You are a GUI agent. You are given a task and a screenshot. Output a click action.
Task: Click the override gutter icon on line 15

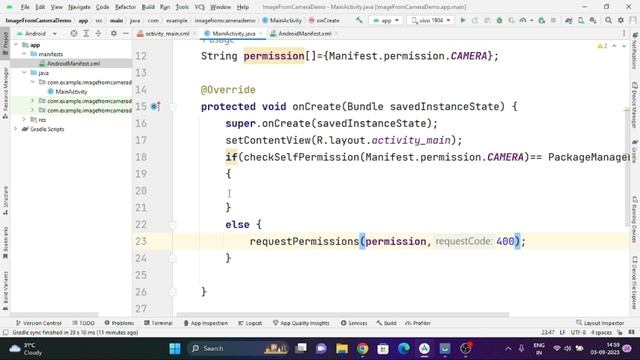point(155,107)
